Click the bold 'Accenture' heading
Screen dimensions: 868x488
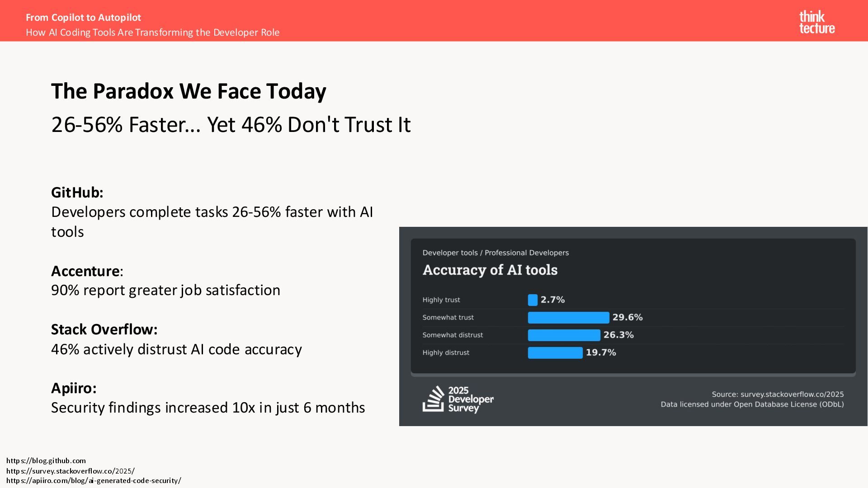tap(85, 271)
